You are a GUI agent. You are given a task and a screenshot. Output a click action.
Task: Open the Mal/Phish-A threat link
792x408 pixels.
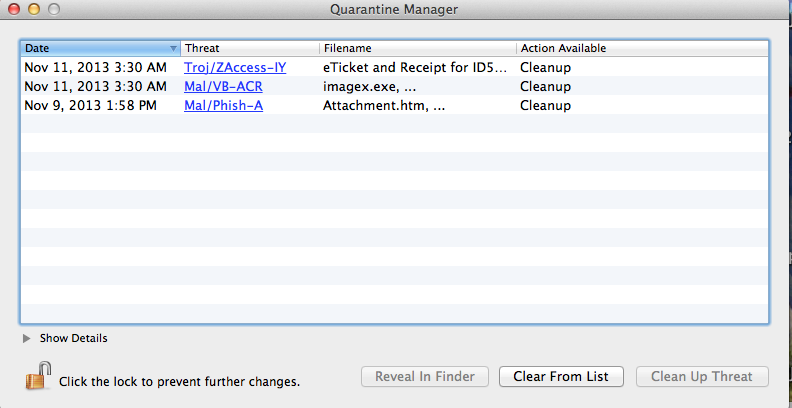pos(223,106)
